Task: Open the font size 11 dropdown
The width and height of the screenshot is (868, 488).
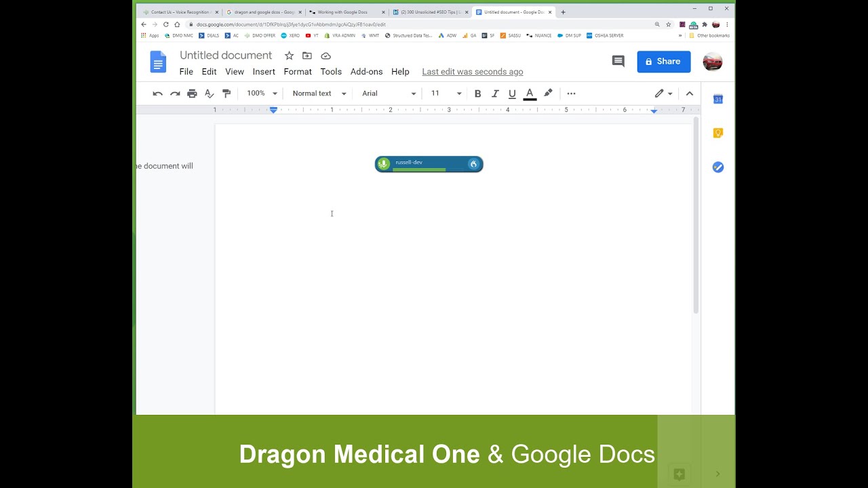Action: (446, 94)
